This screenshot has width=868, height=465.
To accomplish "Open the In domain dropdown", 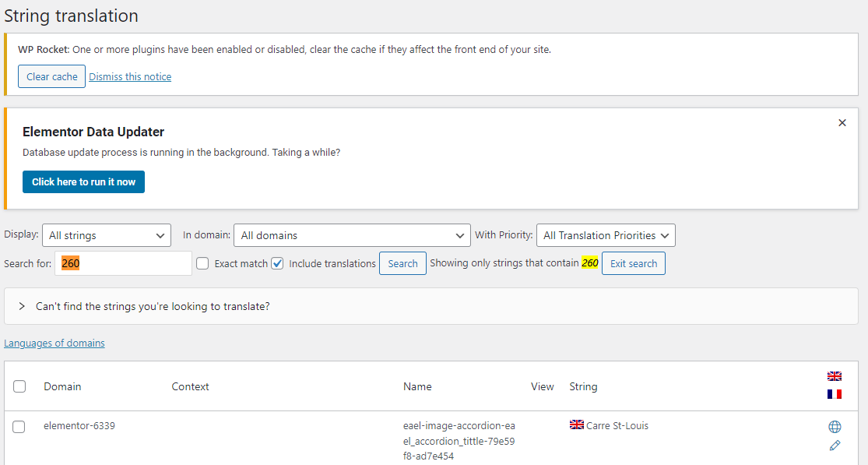I will click(x=351, y=235).
